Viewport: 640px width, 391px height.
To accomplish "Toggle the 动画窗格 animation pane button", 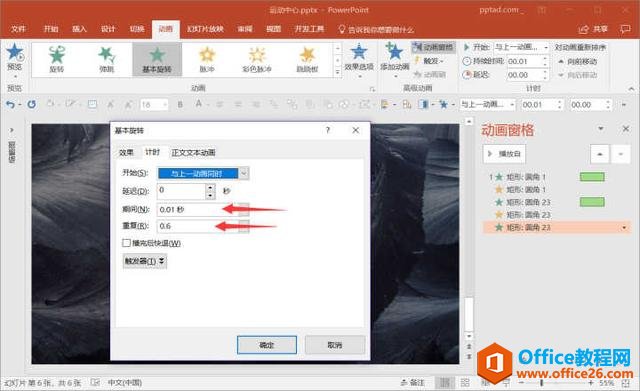I will 433,48.
